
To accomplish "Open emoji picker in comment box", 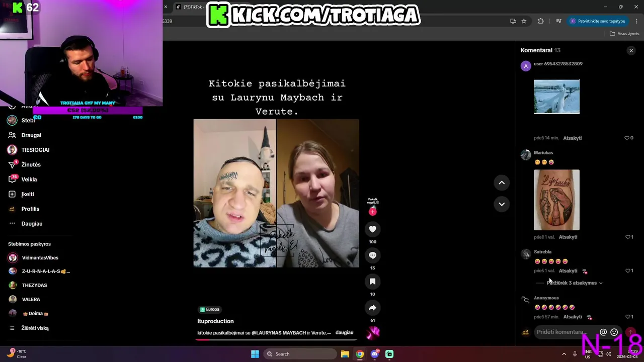I will pos(614,332).
